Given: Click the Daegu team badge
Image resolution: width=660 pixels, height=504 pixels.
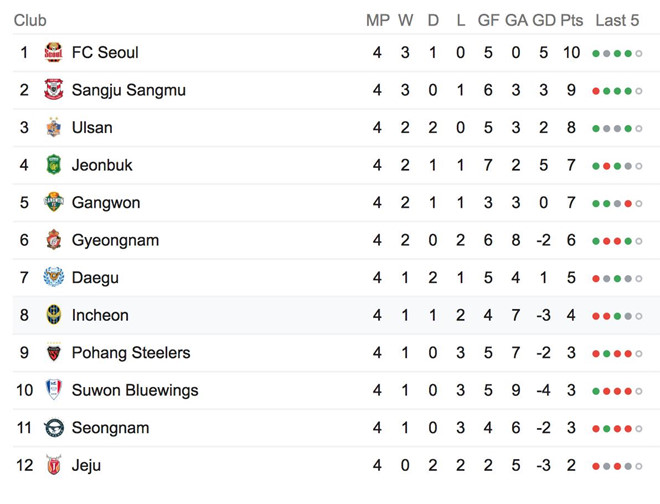Looking at the screenshot, I should click(x=54, y=277).
